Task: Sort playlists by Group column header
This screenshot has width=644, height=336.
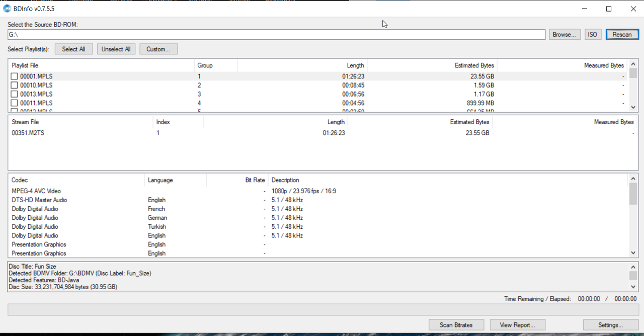Action: click(215, 65)
